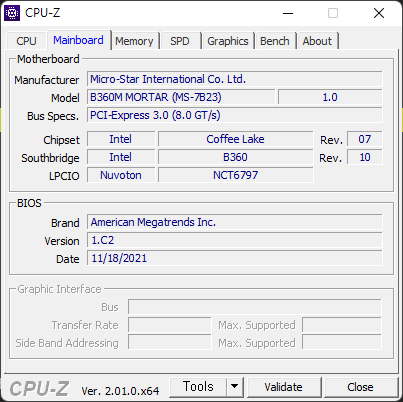Image resolution: width=403 pixels, height=402 pixels.
Task: Close the window with the title bar X
Action: click(379, 13)
